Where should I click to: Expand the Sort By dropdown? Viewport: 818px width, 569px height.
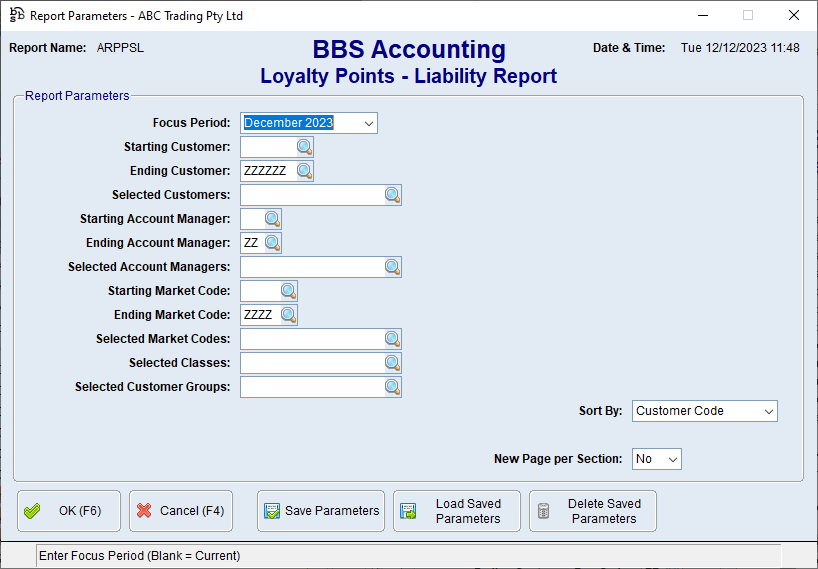(768, 411)
